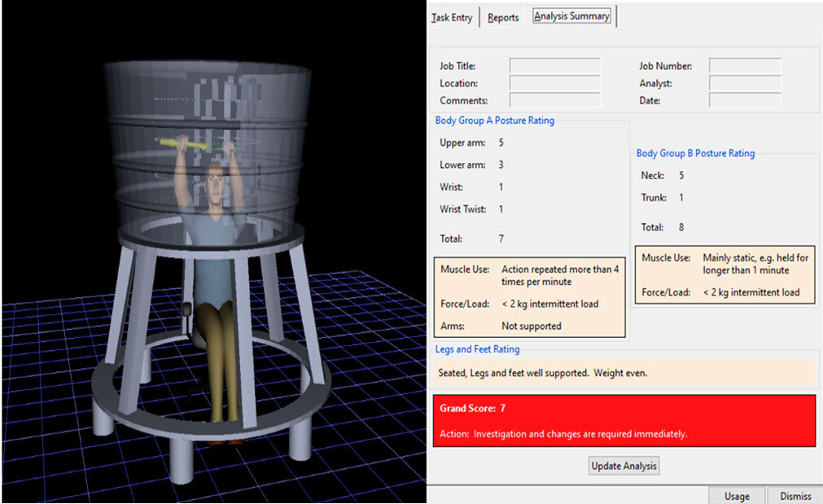Click the Body Group A Posture Rating heading
Image resolution: width=823 pixels, height=504 pixels.
point(494,121)
